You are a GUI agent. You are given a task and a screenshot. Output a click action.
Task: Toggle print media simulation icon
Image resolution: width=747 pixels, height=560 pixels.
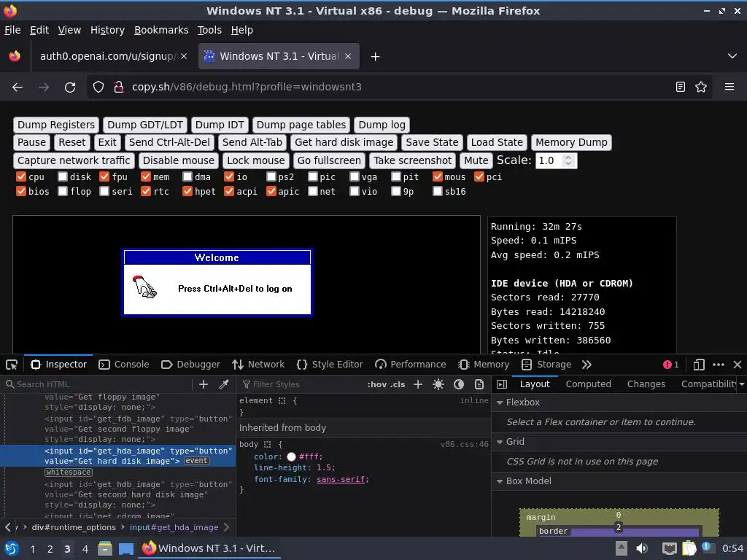click(x=479, y=384)
